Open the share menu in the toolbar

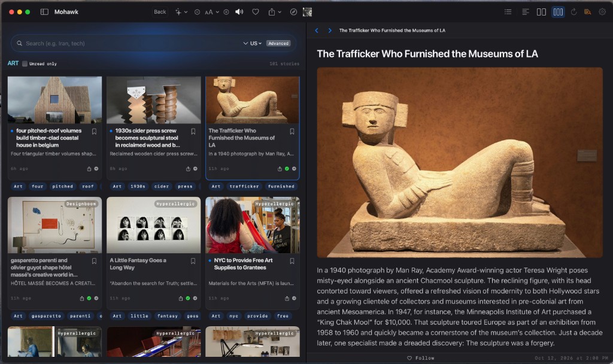click(274, 12)
